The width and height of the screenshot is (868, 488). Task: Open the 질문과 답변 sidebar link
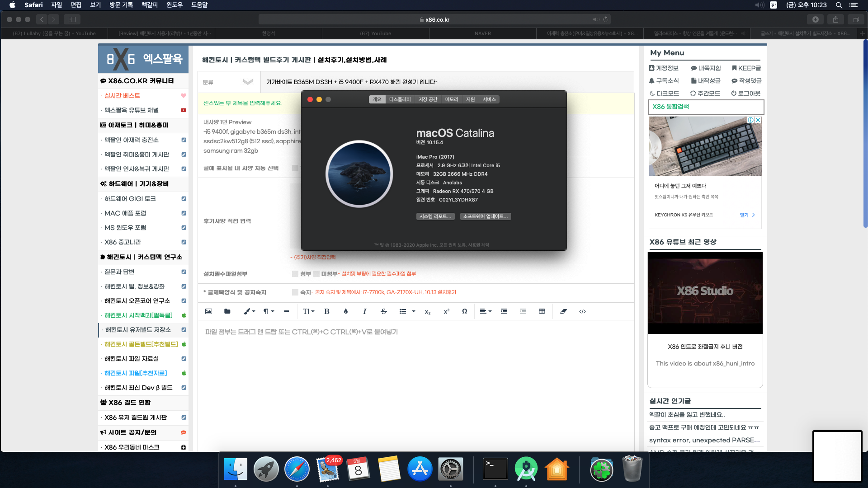point(119,272)
